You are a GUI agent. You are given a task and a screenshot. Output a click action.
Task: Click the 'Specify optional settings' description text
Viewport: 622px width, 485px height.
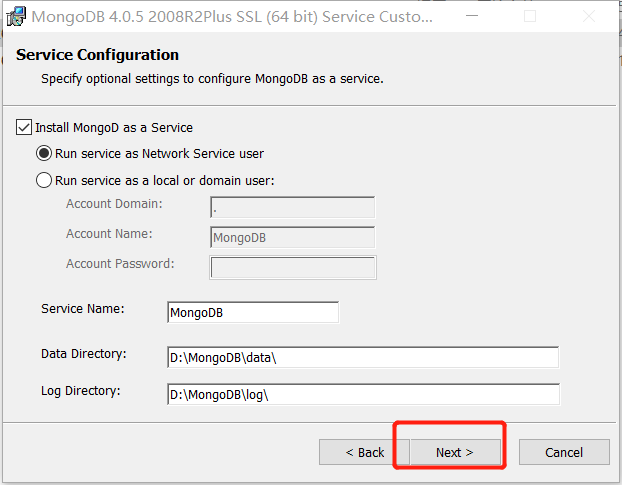pyautogui.click(x=212, y=79)
